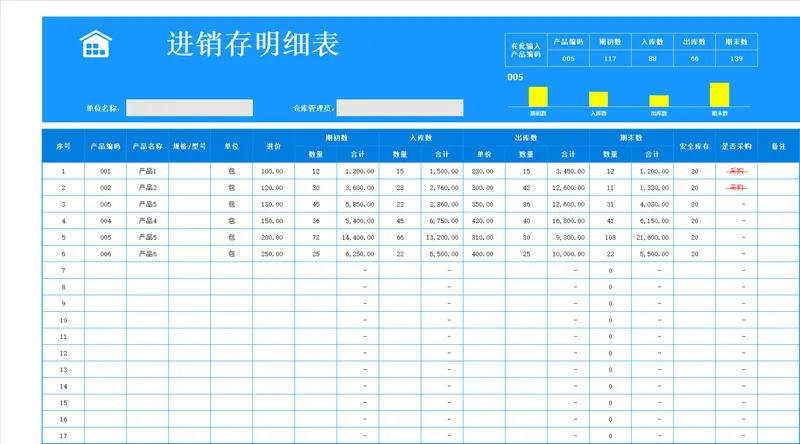Screen dimensions: 800x444
Task: Click the 数量 subheader under 入库数
Action: point(400,154)
